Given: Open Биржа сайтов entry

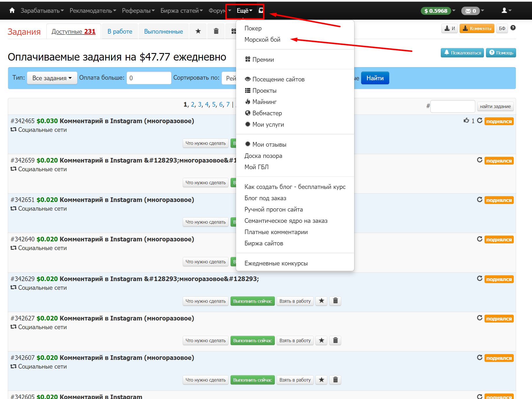Looking at the screenshot, I should (264, 243).
